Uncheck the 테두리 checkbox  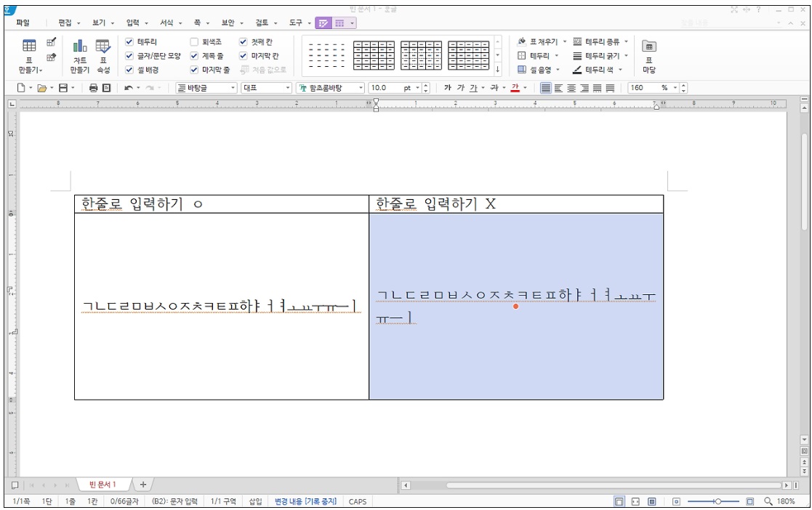tap(129, 42)
